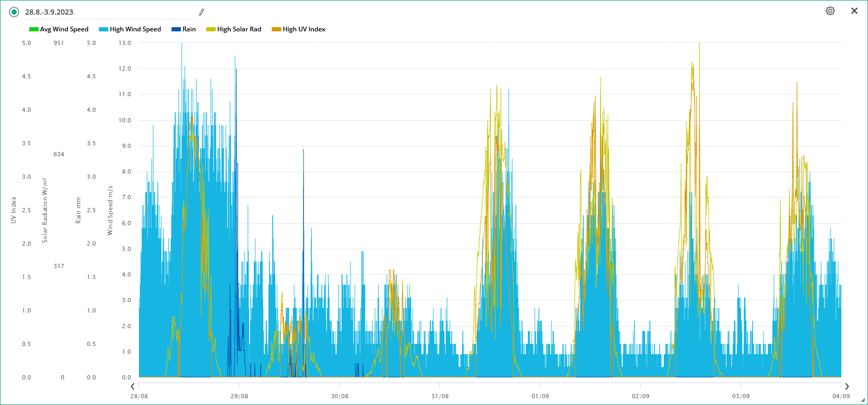Click the Solar Radiation W/m² axis title
Viewport: 868px width, 405px height.
coord(45,210)
